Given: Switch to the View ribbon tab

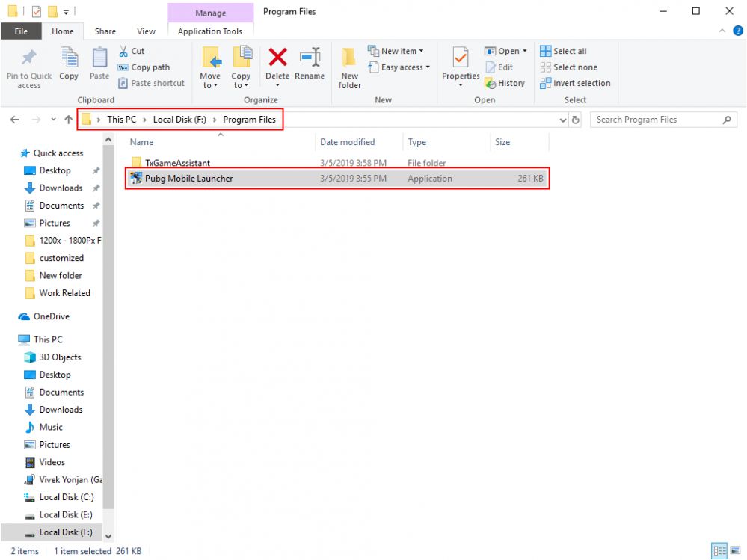Looking at the screenshot, I should click(x=146, y=31).
